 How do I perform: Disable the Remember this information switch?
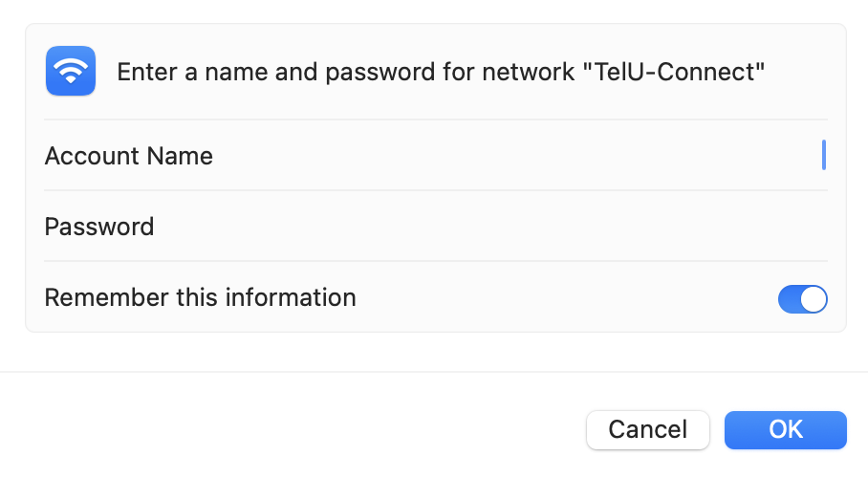tap(803, 299)
